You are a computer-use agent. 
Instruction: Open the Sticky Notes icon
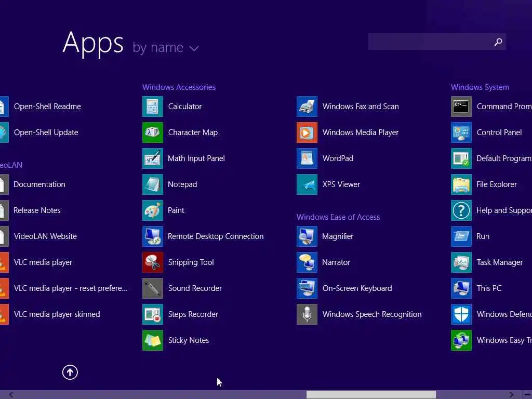pyautogui.click(x=153, y=340)
